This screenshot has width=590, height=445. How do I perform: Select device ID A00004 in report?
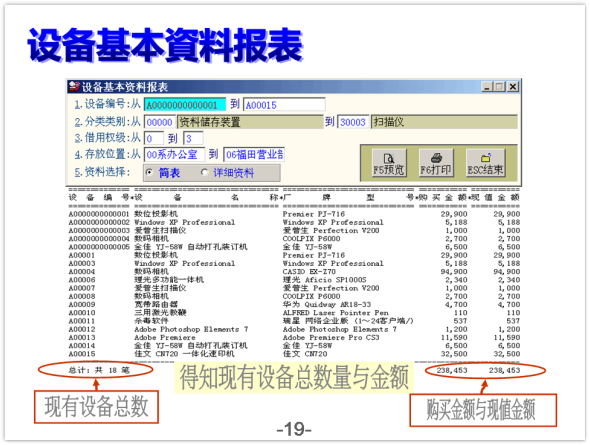click(82, 272)
